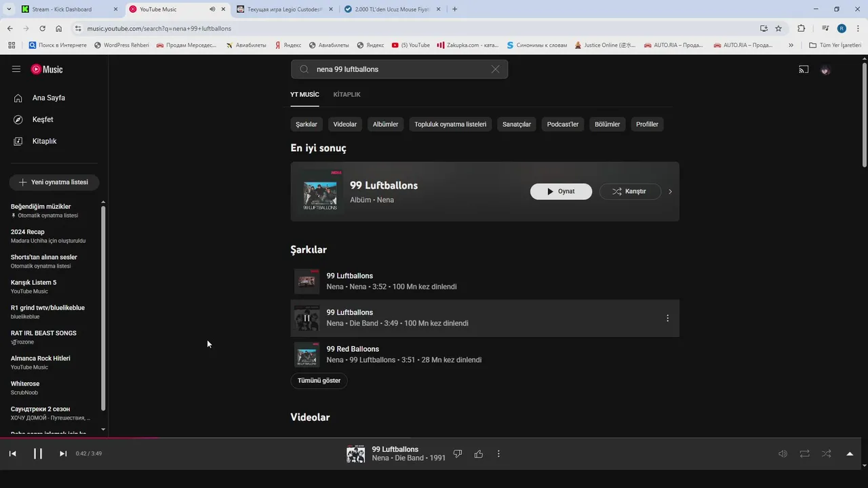This screenshot has height=488, width=868.
Task: Click the search magnifier icon
Action: 304,69
